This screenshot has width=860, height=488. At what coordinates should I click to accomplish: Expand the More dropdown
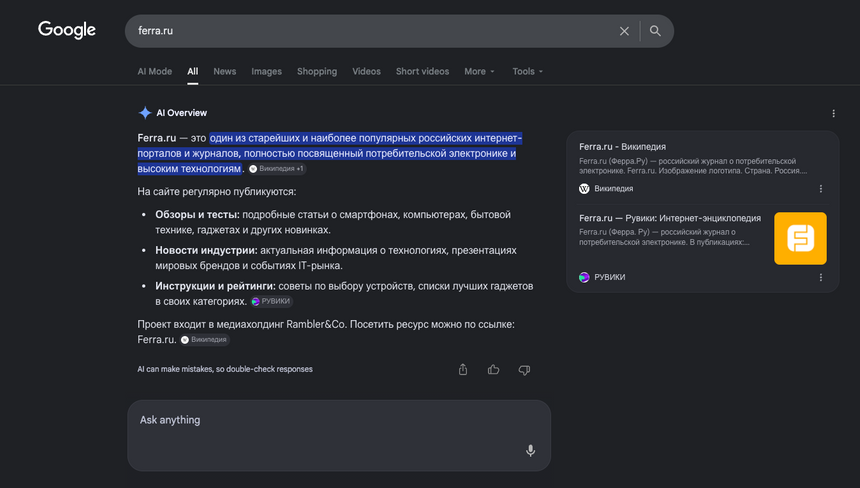(x=479, y=71)
